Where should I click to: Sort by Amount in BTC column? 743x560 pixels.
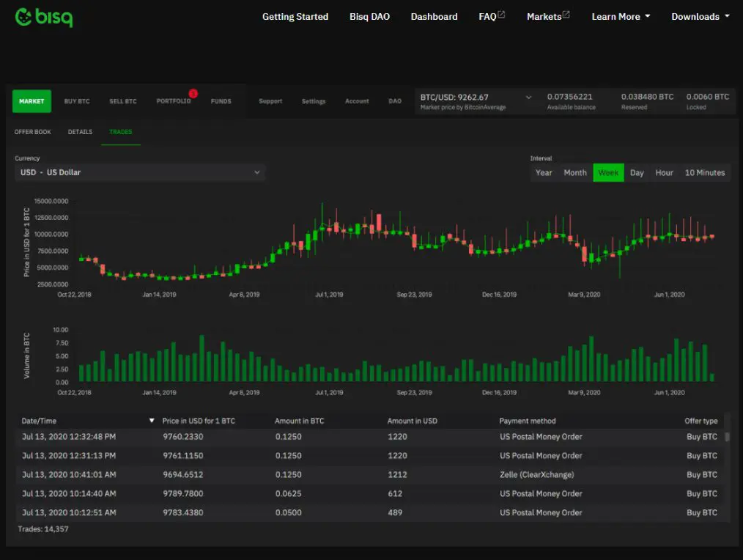[300, 421]
